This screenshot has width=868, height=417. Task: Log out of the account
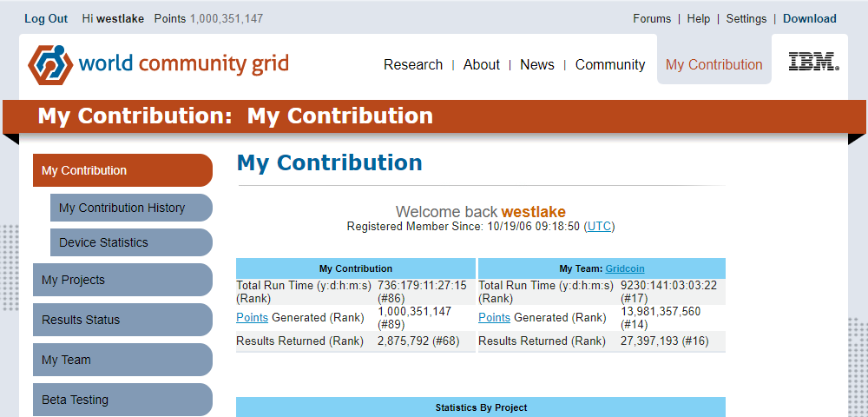(46, 19)
